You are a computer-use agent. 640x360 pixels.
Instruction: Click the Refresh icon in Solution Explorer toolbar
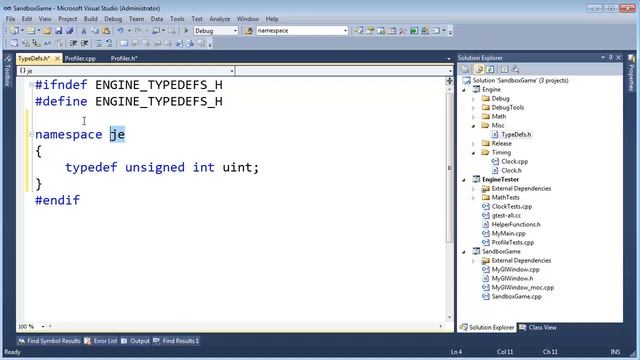(490, 69)
